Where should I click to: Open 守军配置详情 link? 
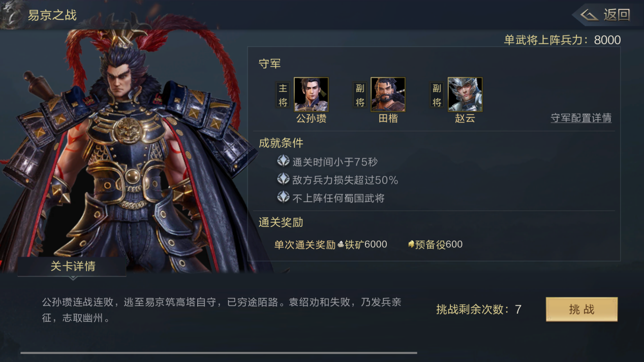(581, 118)
